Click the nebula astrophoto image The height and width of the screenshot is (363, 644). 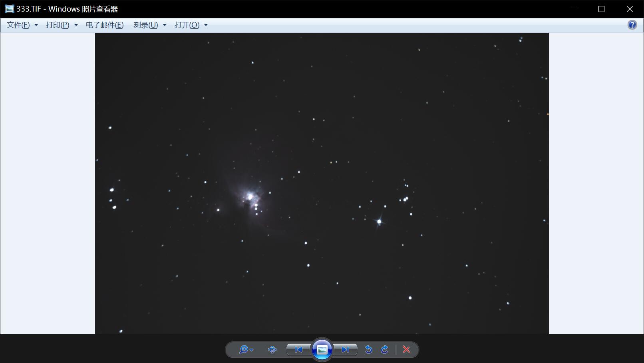[x=322, y=183]
